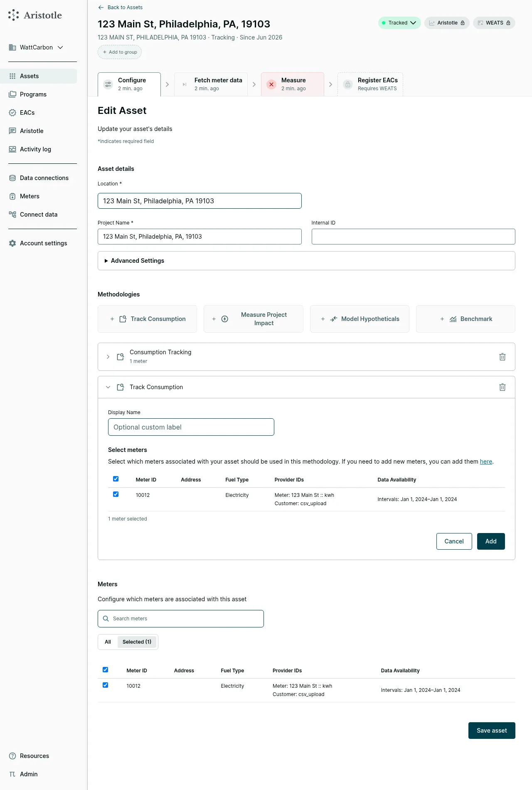The height and width of the screenshot is (790, 532).
Task: Add the Track Consumption methodology card
Action: click(147, 319)
